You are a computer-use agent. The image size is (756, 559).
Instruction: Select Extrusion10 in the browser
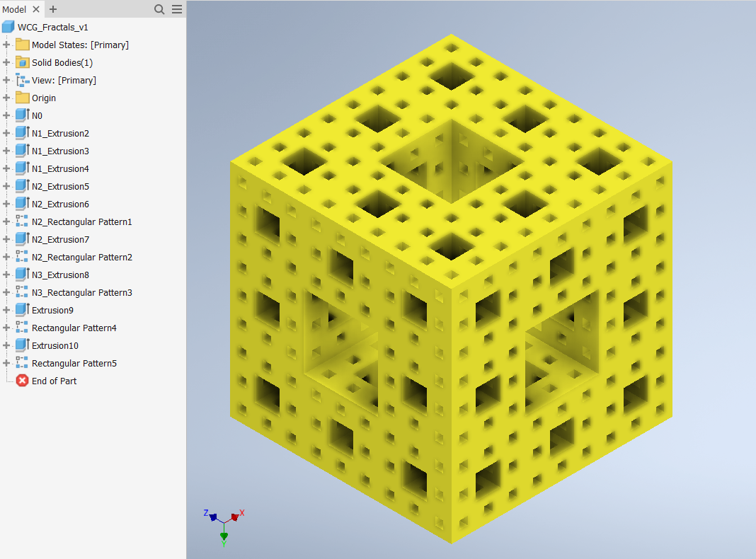[x=55, y=345]
